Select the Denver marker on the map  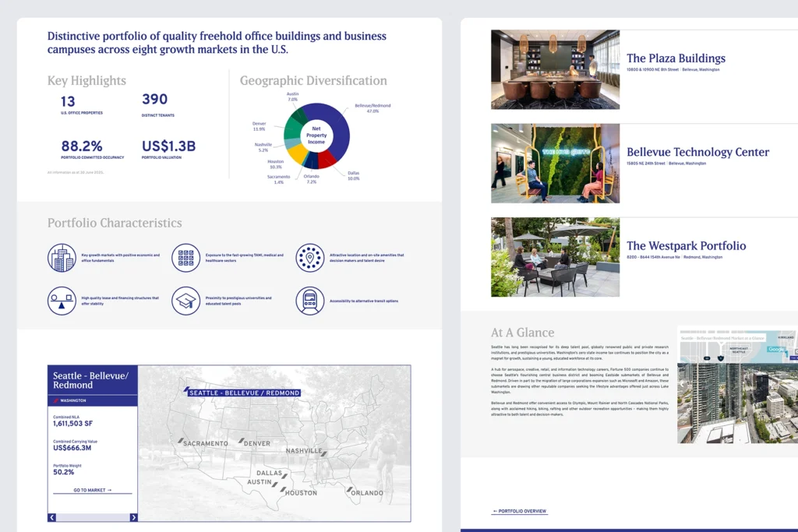(x=241, y=441)
